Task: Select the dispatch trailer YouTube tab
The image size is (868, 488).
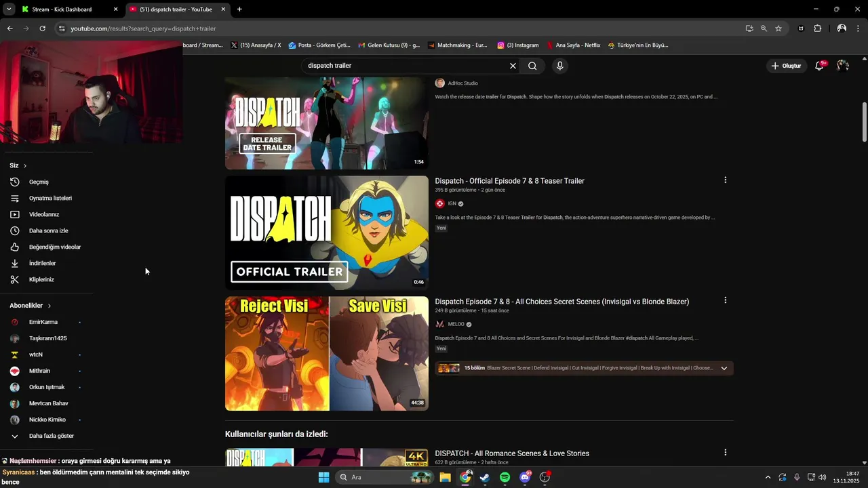Action: click(178, 9)
